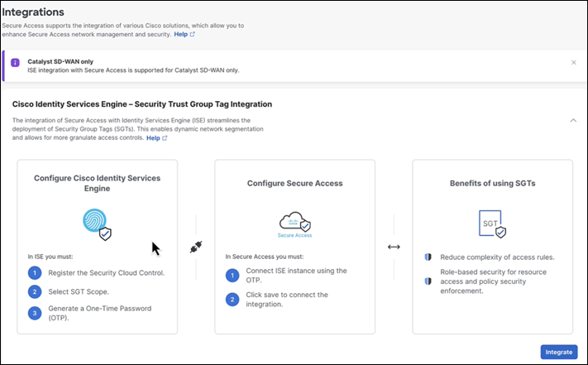This screenshot has height=365, width=588.
Task: Collapse the Cisco Identity Services Engine section
Action: pyautogui.click(x=573, y=120)
